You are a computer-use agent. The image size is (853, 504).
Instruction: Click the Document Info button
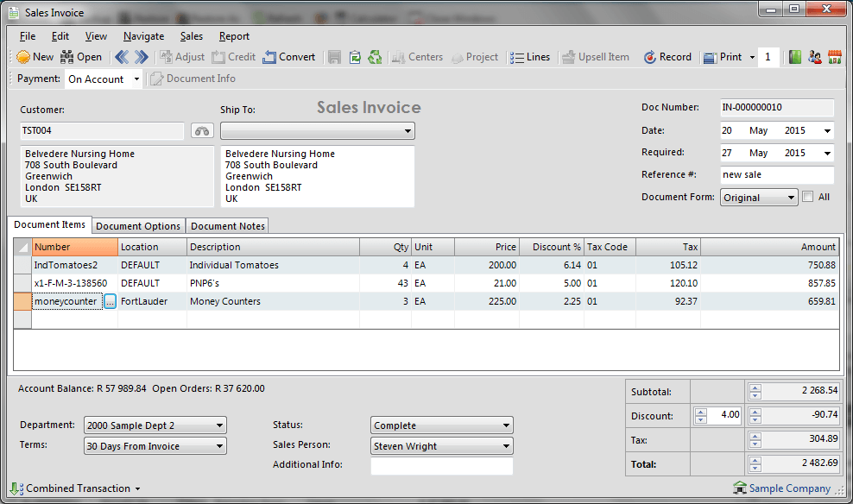pos(193,79)
